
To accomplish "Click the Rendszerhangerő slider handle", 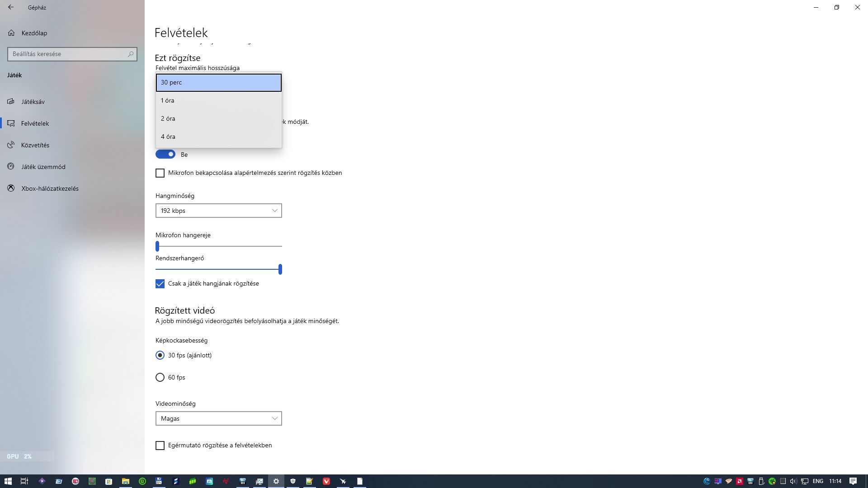I will click(x=280, y=269).
